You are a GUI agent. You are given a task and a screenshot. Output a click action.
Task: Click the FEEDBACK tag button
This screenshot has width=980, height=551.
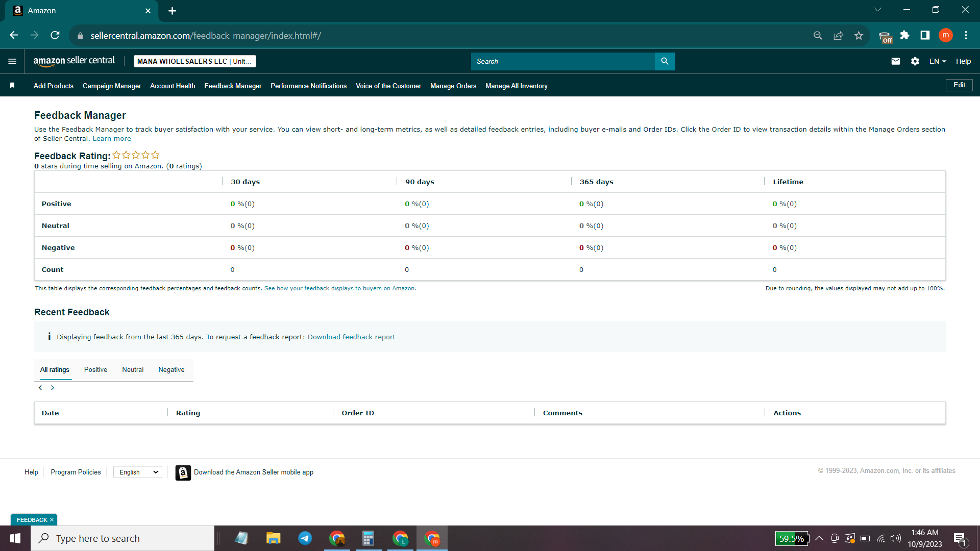point(32,520)
